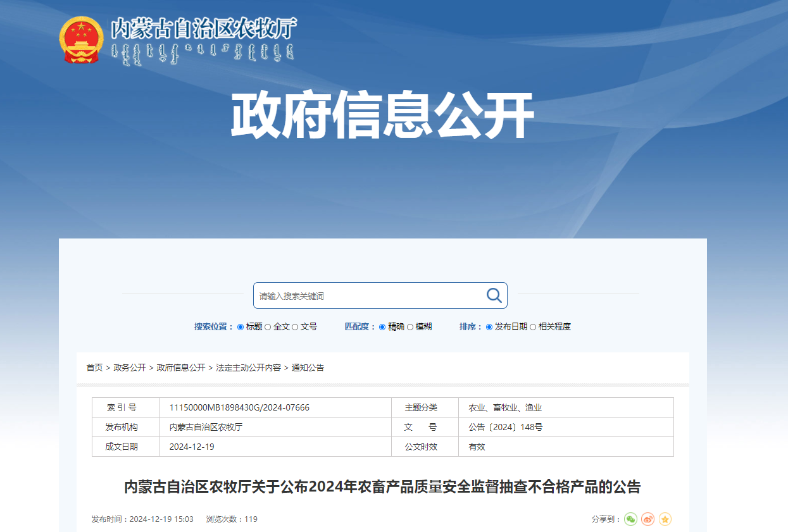This screenshot has width=788, height=532.
Task: Click the 政府信息公开 banner heading
Action: pyautogui.click(x=383, y=116)
